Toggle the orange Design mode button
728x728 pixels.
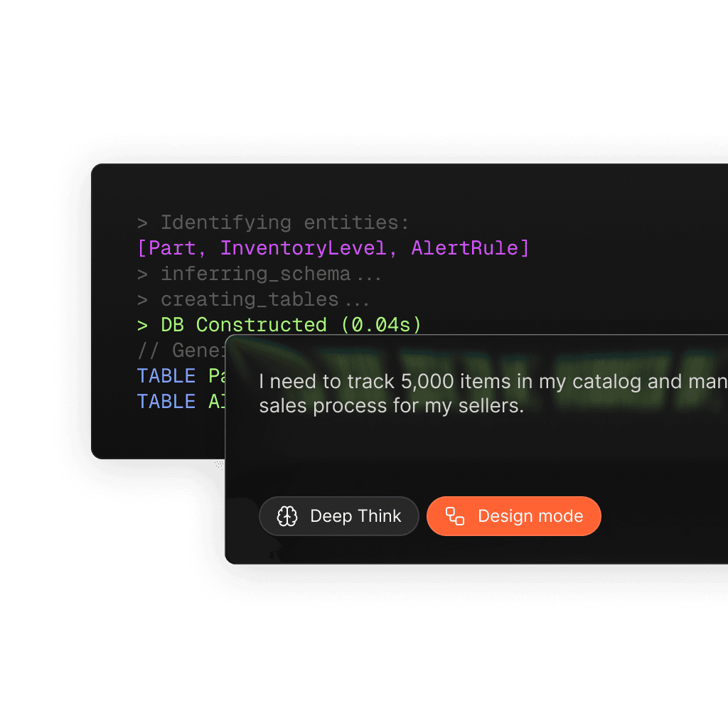[513, 516]
